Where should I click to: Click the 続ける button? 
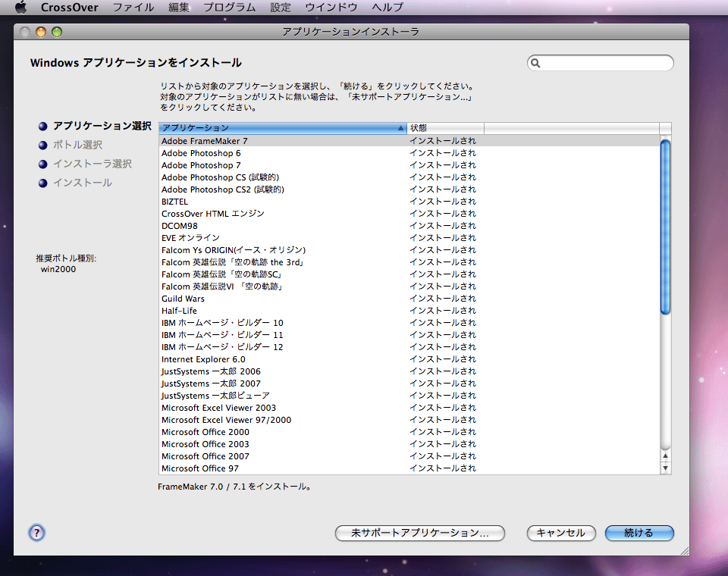tap(639, 533)
